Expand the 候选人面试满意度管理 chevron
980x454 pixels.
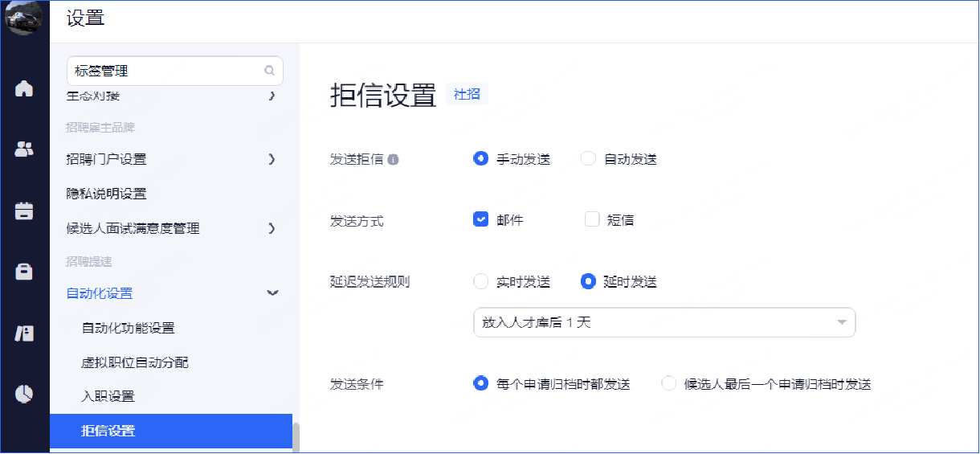(x=272, y=228)
